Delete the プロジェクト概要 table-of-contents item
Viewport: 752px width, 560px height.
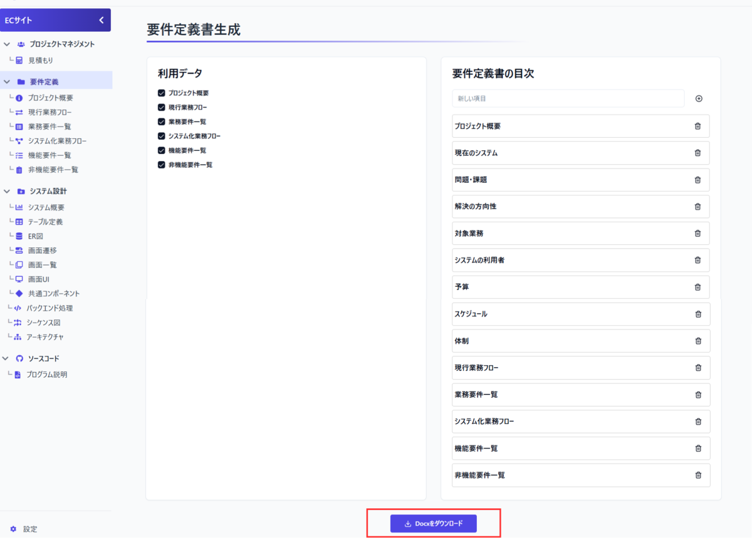tap(697, 126)
